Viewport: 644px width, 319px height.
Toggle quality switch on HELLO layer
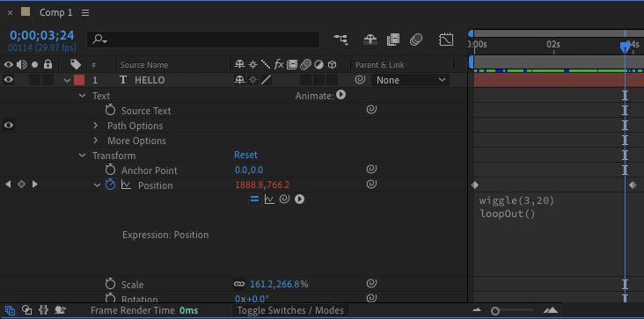tap(267, 80)
